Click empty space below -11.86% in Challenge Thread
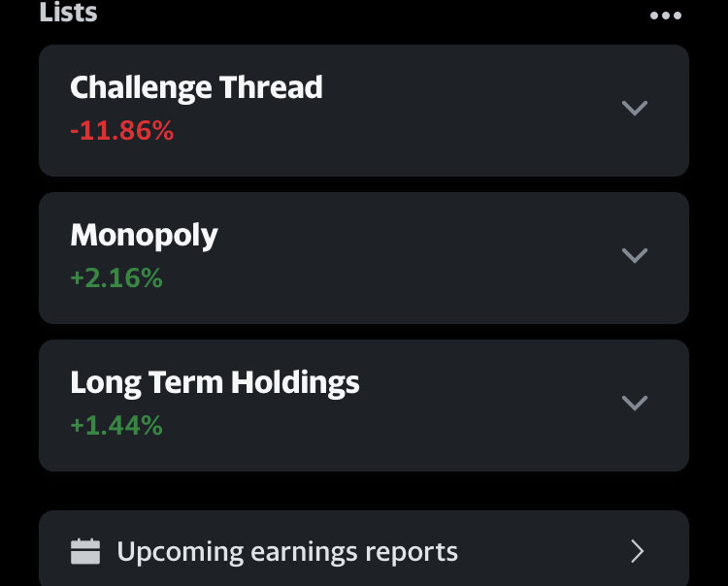728x586 pixels. 122,159
